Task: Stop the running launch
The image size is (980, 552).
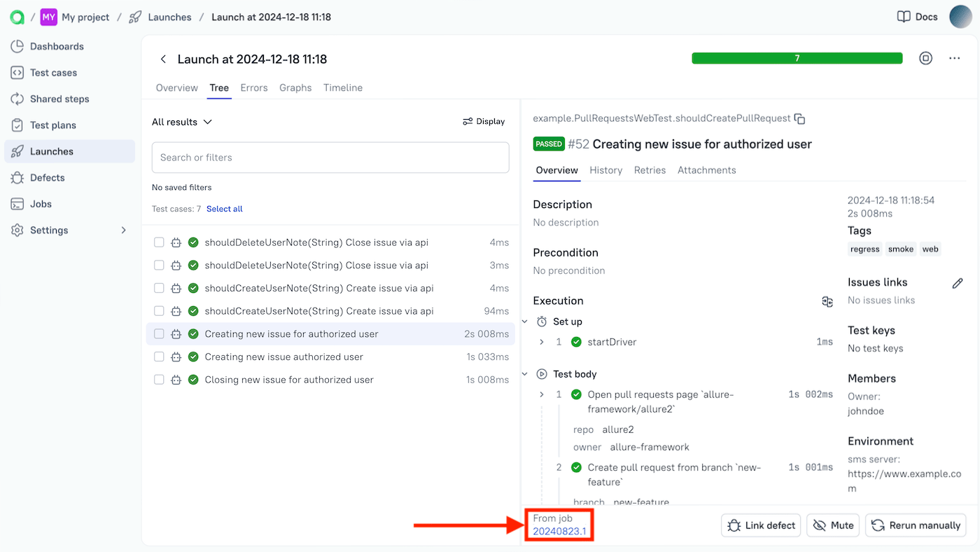Action: pos(925,59)
